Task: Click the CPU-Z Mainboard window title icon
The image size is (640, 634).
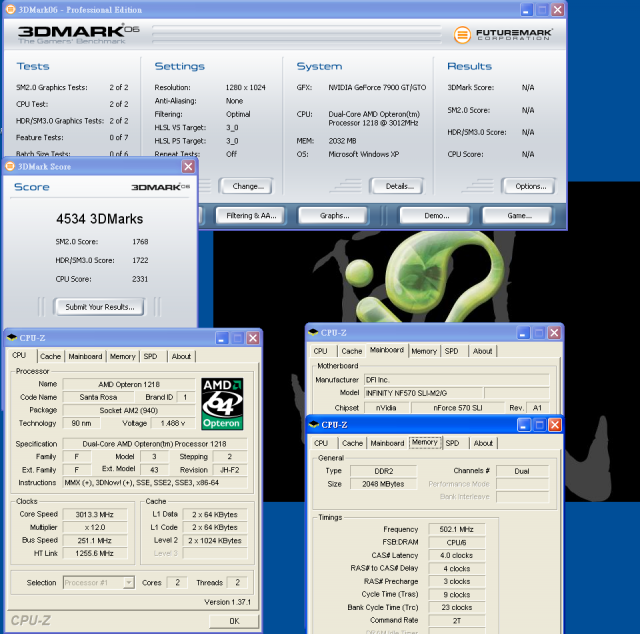Action: pyautogui.click(x=313, y=332)
